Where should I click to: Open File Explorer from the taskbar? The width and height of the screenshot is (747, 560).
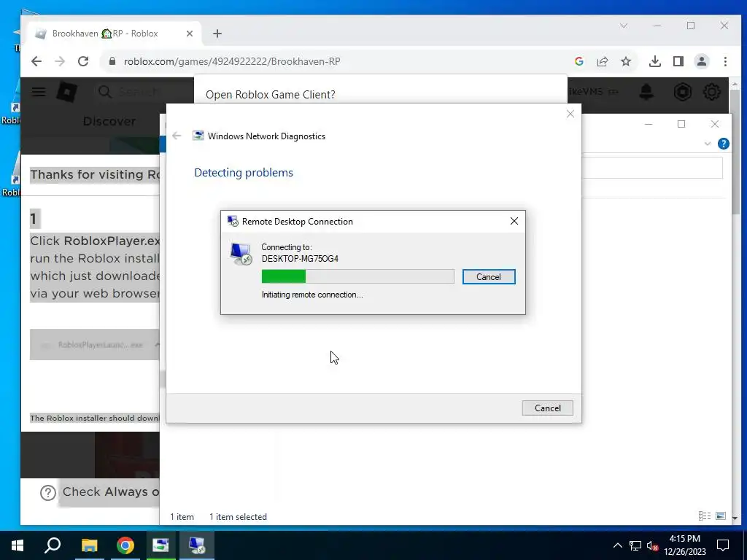[90, 545]
